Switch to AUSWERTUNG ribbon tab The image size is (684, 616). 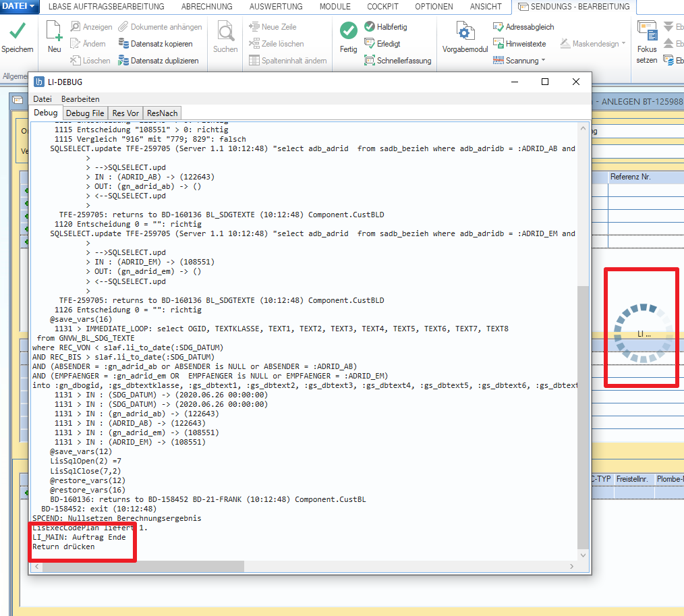(x=276, y=7)
